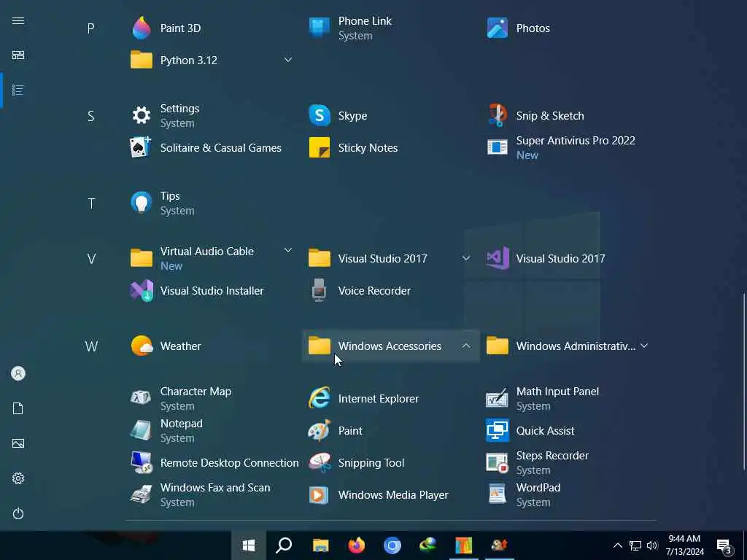Viewport: 747px width, 560px height.
Task: Open Settings gear in Start sidebar
Action: coord(18,478)
